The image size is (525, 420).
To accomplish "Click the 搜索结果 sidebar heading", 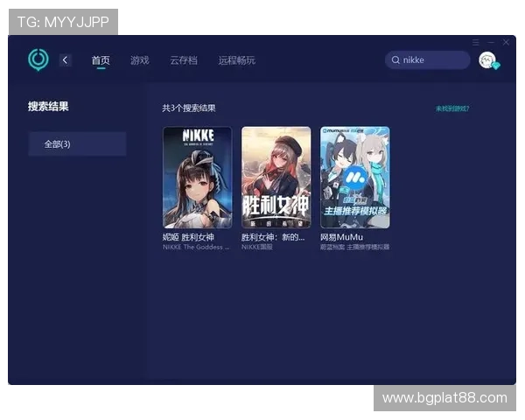I will pyautogui.click(x=48, y=107).
